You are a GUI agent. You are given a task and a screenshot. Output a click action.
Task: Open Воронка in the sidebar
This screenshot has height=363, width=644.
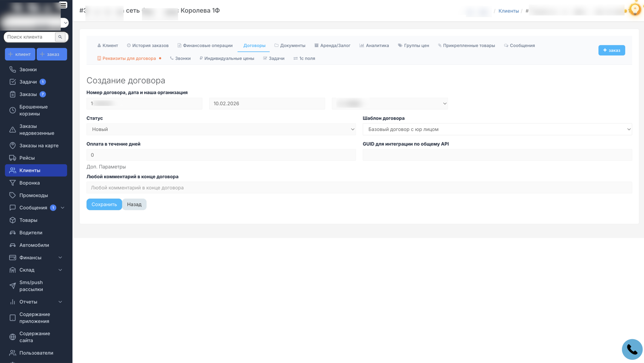point(29,183)
